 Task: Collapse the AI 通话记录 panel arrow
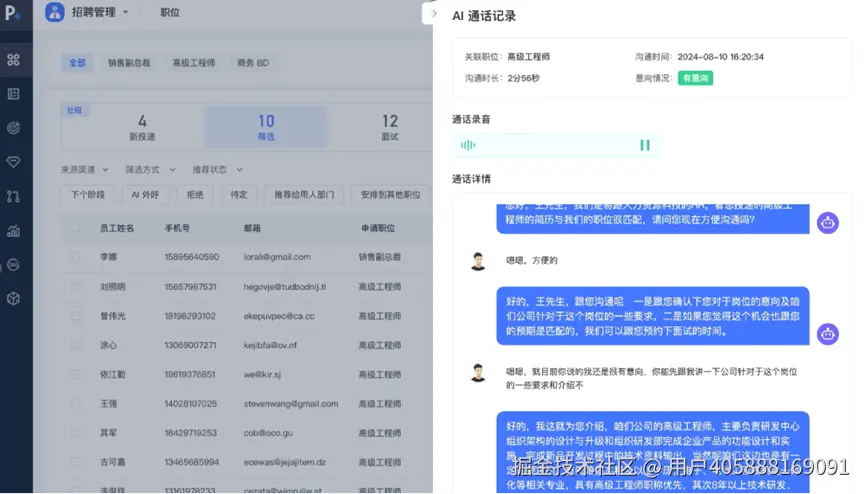point(434,14)
